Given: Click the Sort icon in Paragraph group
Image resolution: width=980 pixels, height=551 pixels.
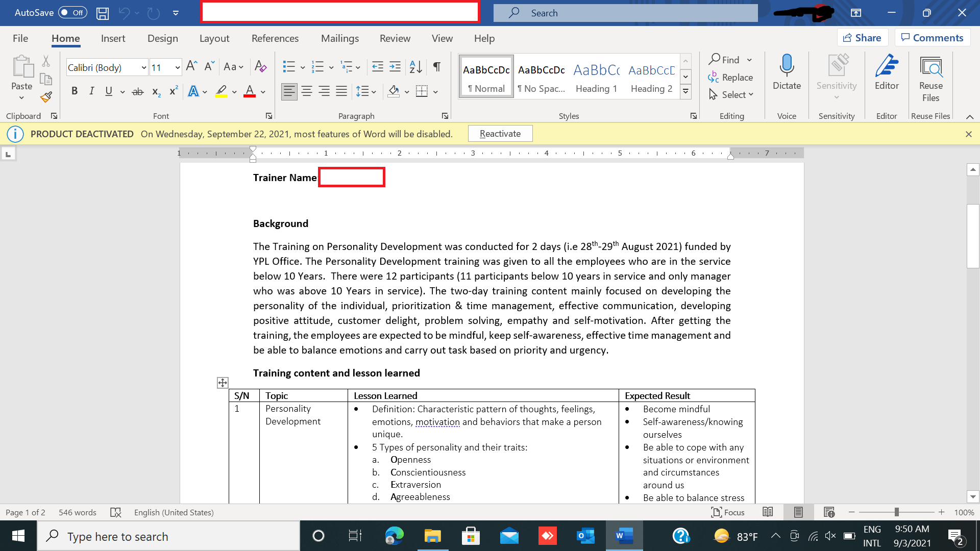Looking at the screenshot, I should [x=415, y=66].
